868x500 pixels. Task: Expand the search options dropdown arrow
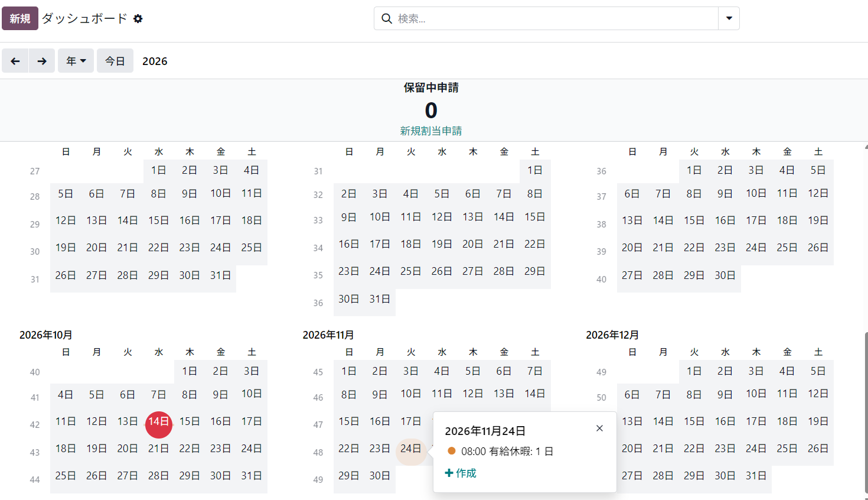[x=729, y=18]
